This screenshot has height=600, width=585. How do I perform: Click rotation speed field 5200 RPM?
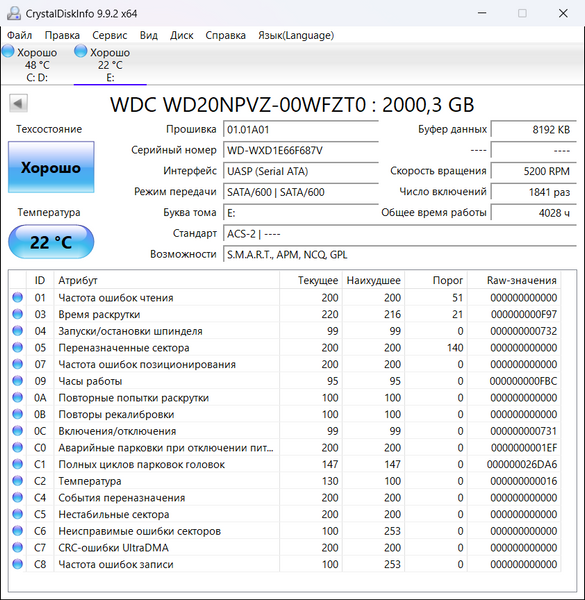pos(534,171)
